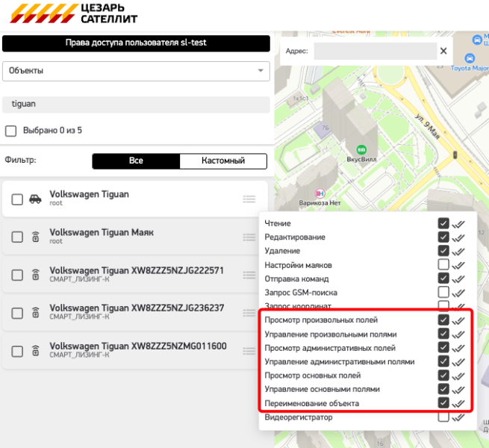Clear the address field with the X icon
Image resolution: width=489 pixels, height=448 pixels.
[x=443, y=51]
